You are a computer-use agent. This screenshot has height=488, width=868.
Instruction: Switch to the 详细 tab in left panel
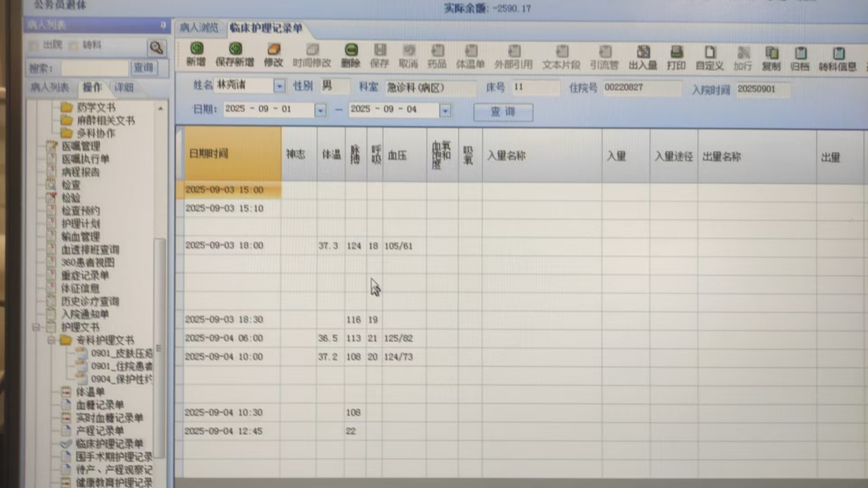[124, 87]
